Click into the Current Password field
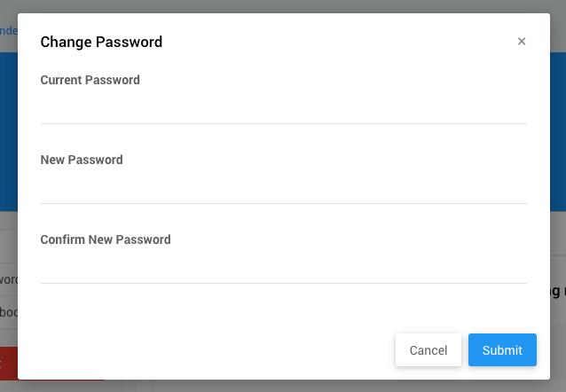This screenshot has height=392, width=566. point(283,108)
